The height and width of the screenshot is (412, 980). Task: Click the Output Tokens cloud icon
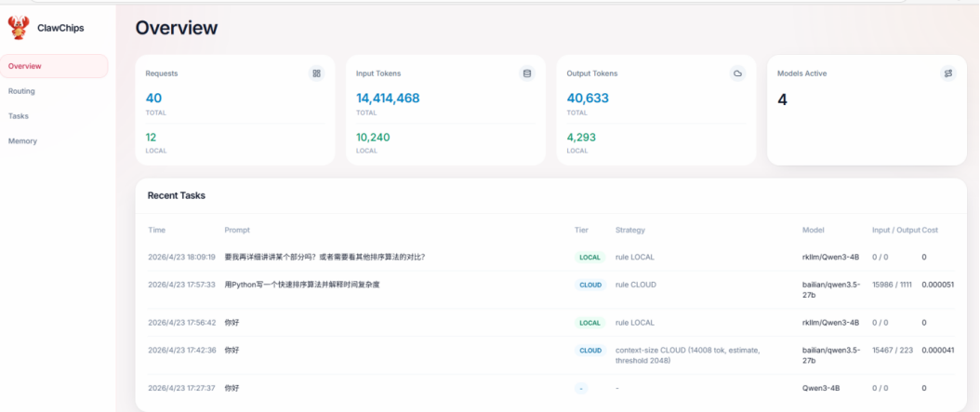coord(737,73)
